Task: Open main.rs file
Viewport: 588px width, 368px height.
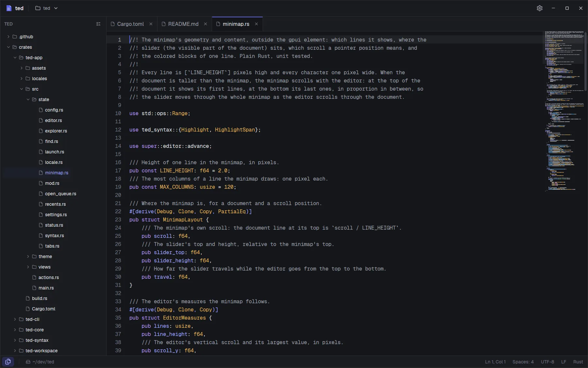Action: (x=54, y=288)
